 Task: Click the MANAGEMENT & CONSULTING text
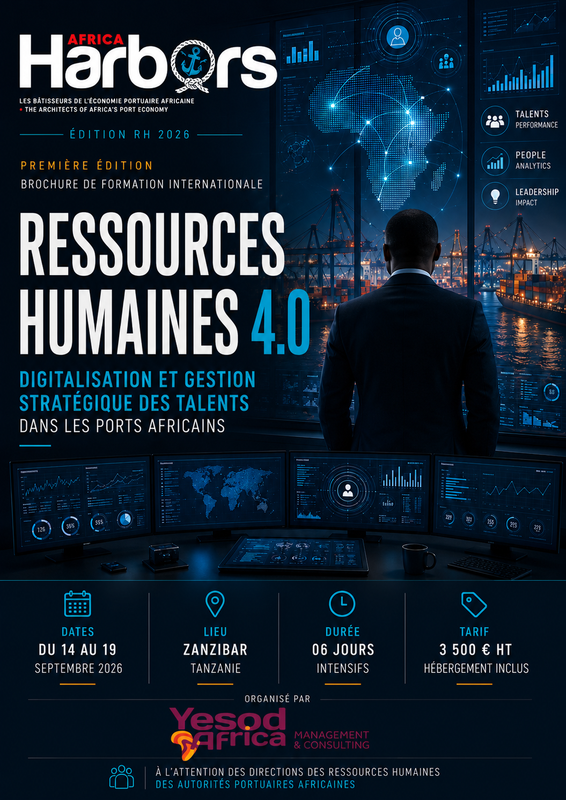331,740
